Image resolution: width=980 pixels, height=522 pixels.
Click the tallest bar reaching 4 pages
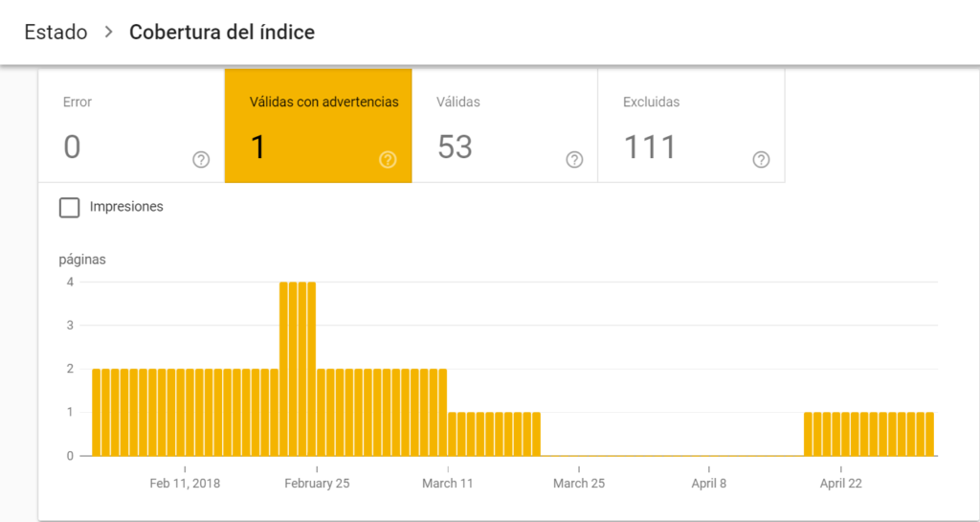pos(298,368)
